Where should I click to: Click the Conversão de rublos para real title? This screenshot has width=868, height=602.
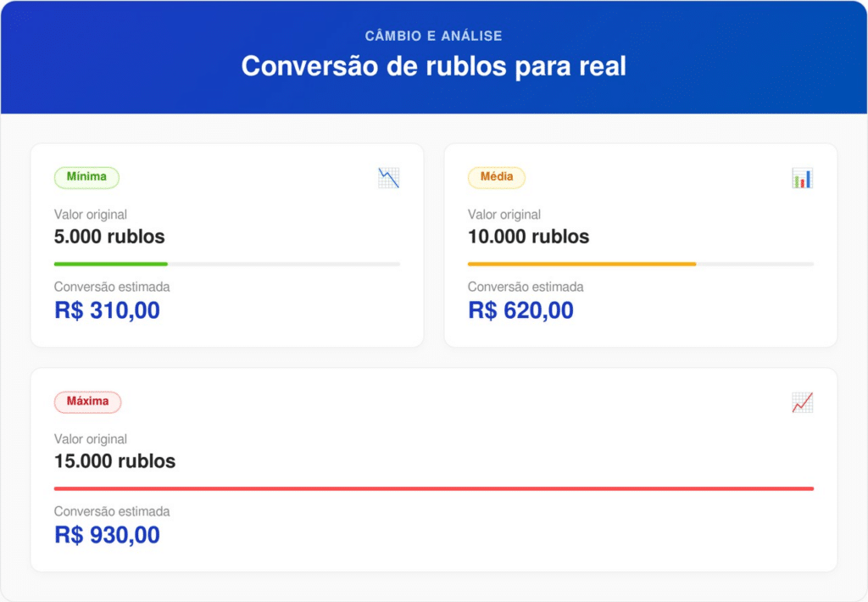click(434, 66)
